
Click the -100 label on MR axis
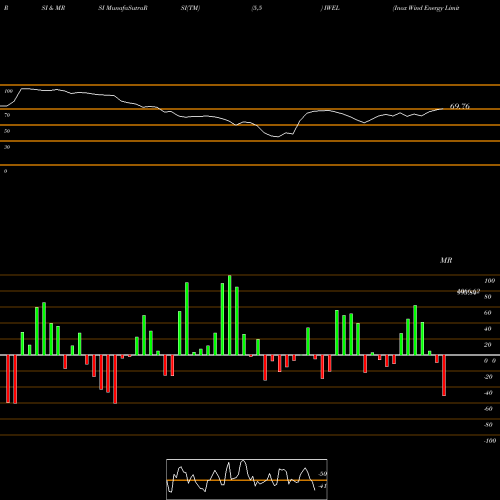[489, 441]
